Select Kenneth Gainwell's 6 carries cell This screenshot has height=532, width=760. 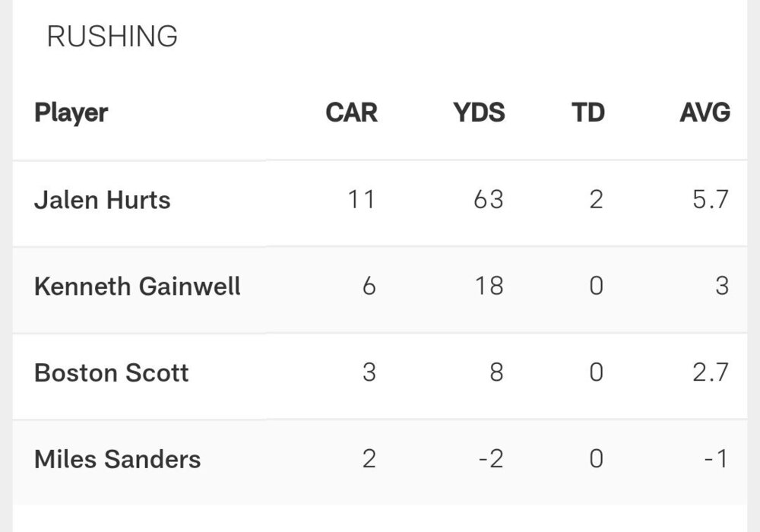[x=369, y=287]
